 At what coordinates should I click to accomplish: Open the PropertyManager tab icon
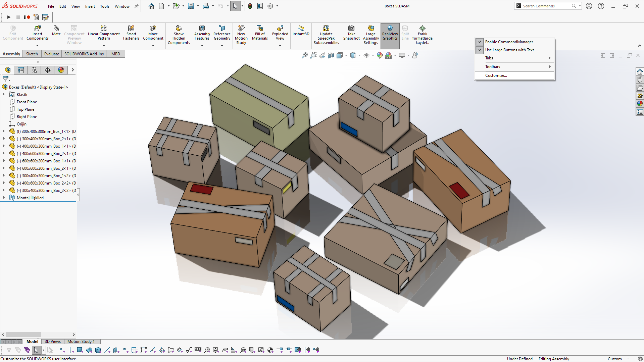point(21,70)
